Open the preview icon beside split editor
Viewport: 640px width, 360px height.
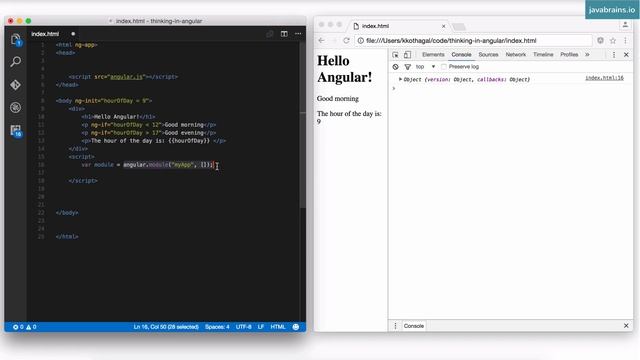(270, 34)
